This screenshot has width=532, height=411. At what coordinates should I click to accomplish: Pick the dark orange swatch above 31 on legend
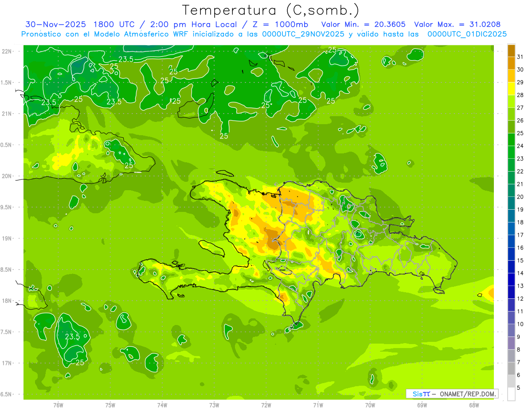(x=511, y=51)
